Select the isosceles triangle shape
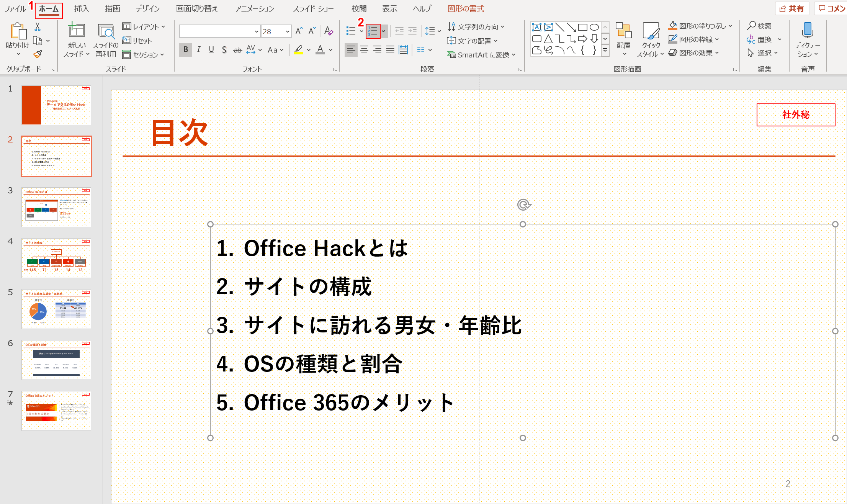 pos(548,39)
